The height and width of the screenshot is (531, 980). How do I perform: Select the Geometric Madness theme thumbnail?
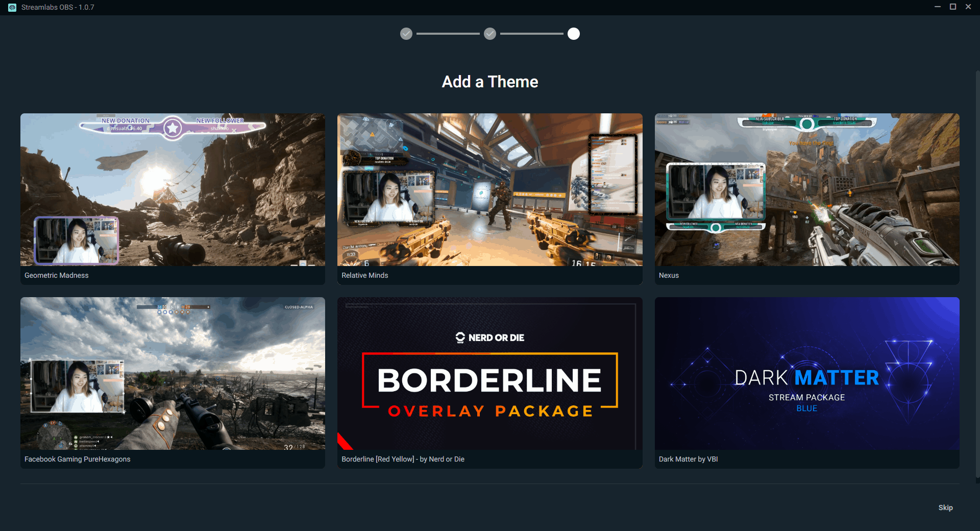pyautogui.click(x=173, y=189)
